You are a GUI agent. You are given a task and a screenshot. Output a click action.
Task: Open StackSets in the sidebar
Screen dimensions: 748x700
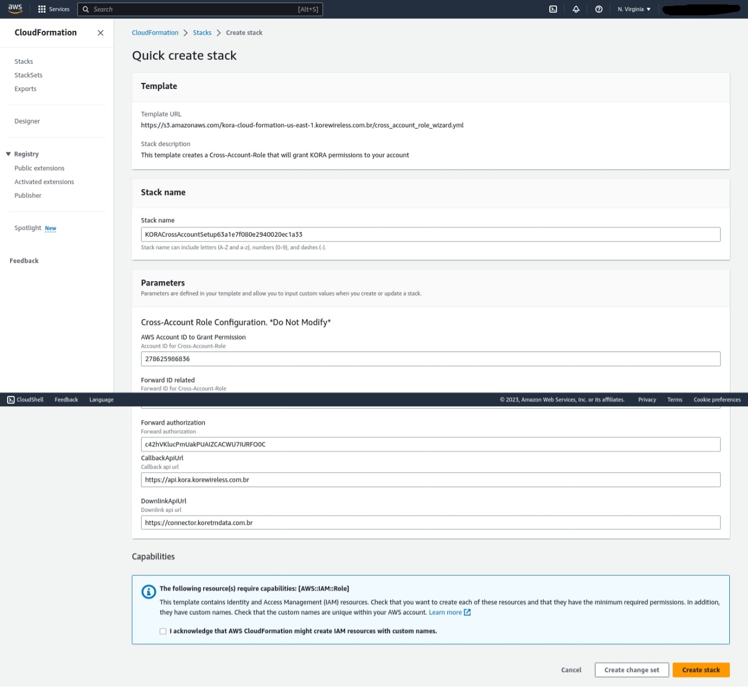(29, 75)
